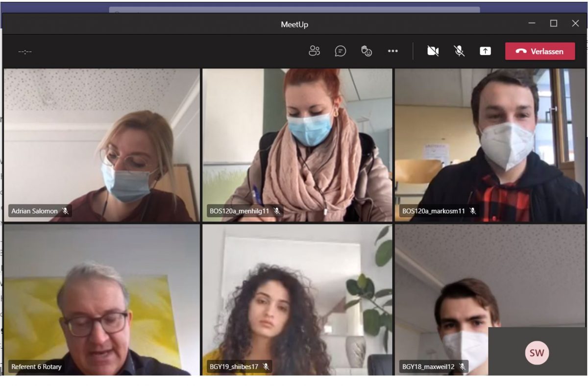Select the BGY19_shiibes17 video tile
Image resolution: width=588 pixels, height=386 pixels.
coord(297,299)
